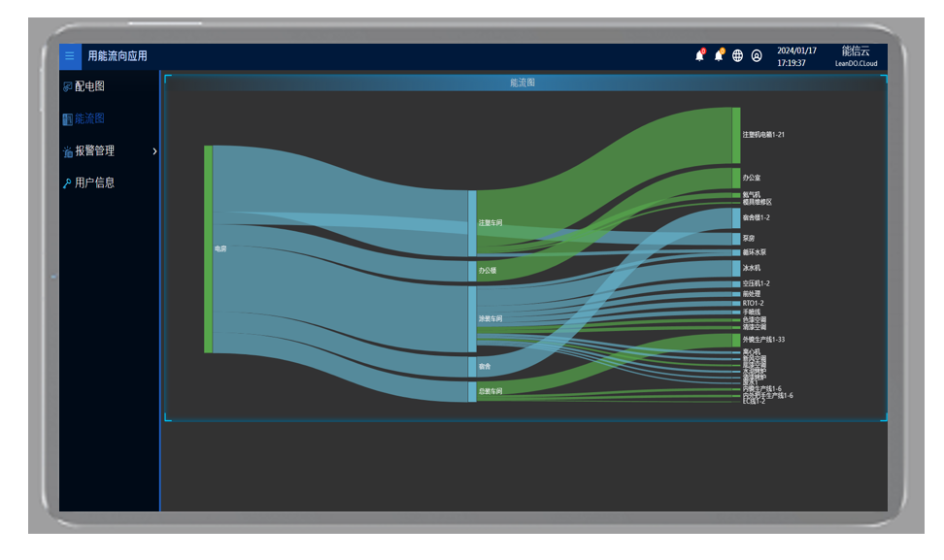Click the bell icon with the red badge
Viewport: 944px width, 560px height.
pyautogui.click(x=699, y=55)
